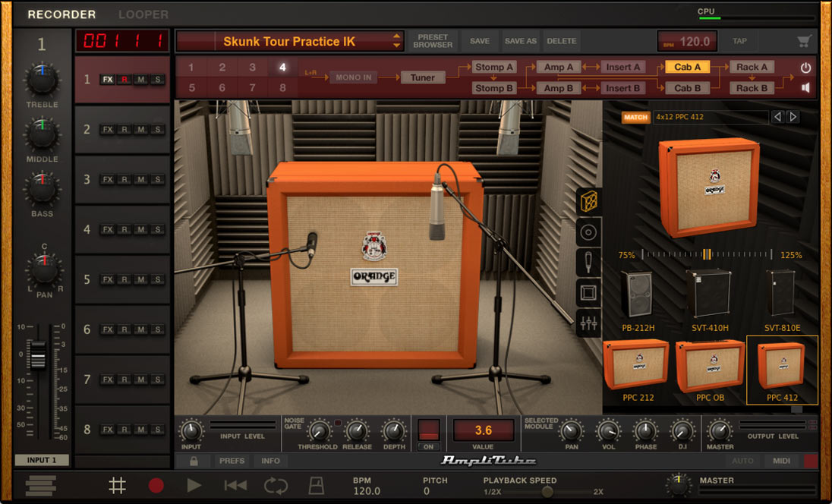Screen dimensions: 832x504
Task: Open the Speaker selection panel icon
Action: [x=588, y=232]
